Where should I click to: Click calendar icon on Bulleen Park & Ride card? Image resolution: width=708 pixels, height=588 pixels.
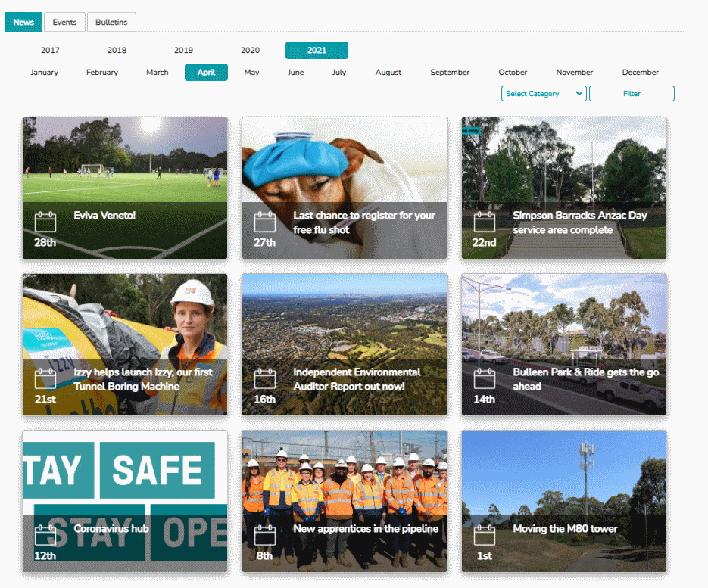click(485, 378)
